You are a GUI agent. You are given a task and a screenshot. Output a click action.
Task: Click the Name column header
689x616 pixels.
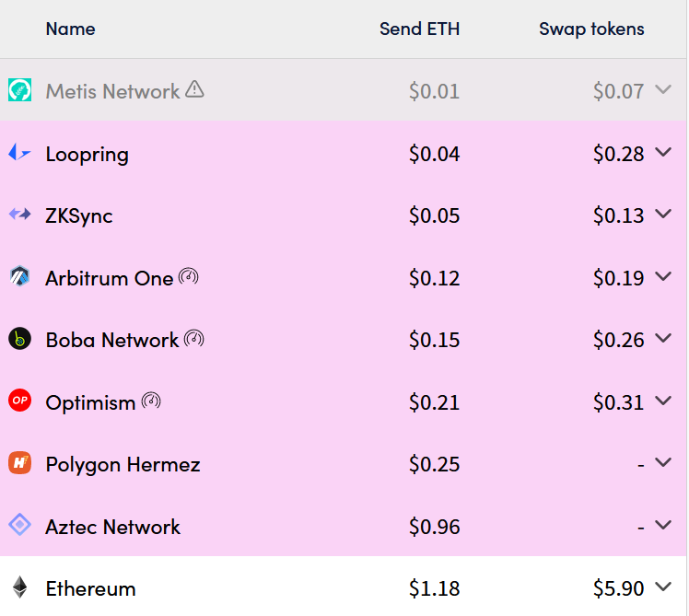coord(70,29)
